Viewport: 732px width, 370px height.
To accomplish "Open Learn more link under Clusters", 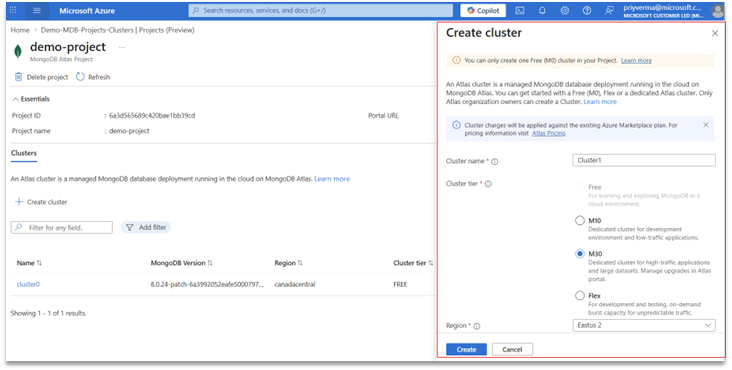I will pos(332,179).
